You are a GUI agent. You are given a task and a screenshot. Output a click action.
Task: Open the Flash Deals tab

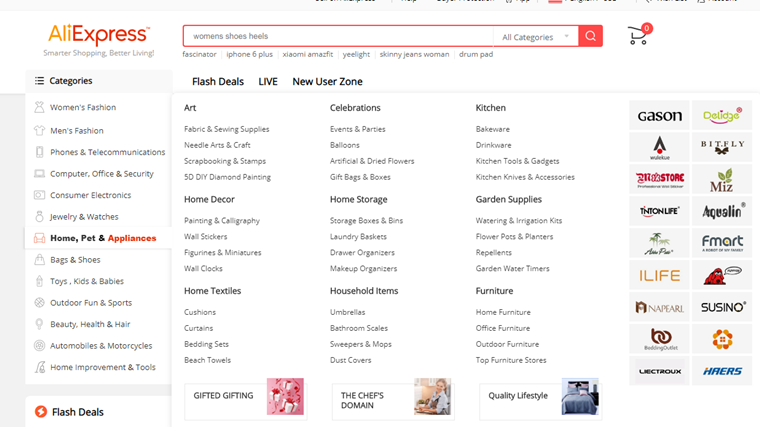pyautogui.click(x=218, y=81)
